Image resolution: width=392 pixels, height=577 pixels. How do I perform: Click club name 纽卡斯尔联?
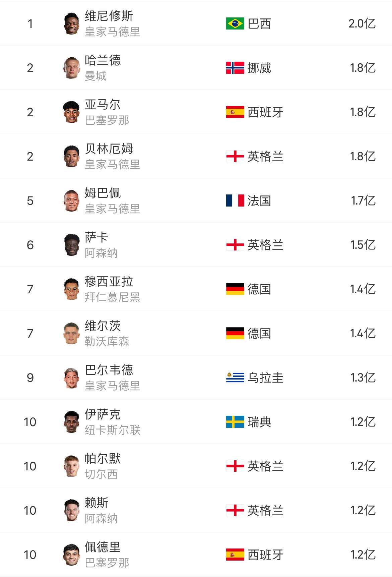(x=112, y=430)
